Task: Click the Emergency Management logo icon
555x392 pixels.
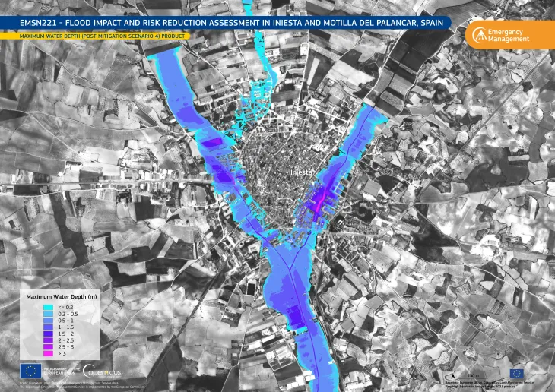Action: click(x=479, y=36)
